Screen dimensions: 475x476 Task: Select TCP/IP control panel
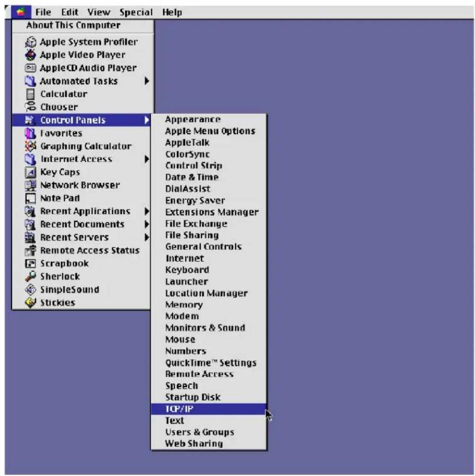coord(209,409)
